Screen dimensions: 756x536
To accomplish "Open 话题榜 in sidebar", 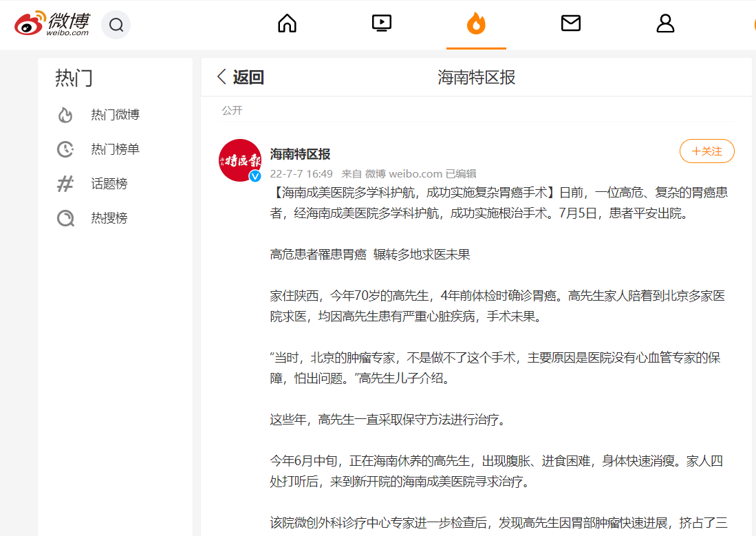I will (x=109, y=184).
